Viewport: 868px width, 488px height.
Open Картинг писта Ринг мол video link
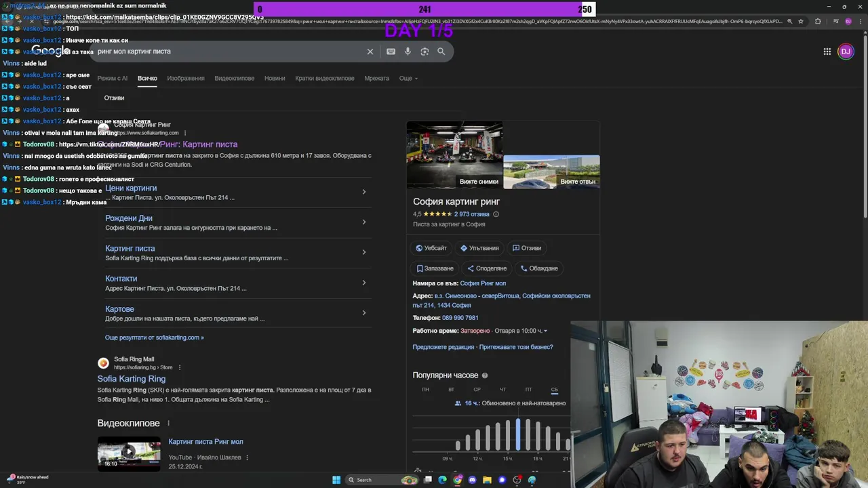pos(205,442)
